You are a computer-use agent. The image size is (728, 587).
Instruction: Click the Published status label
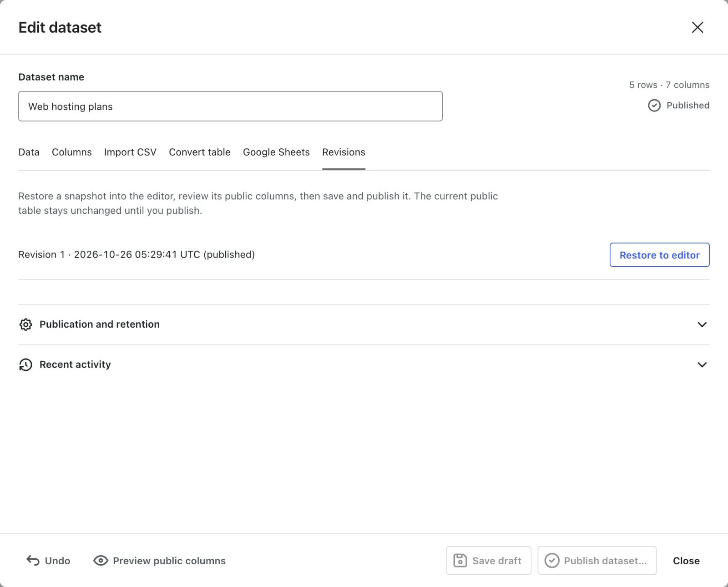click(688, 106)
